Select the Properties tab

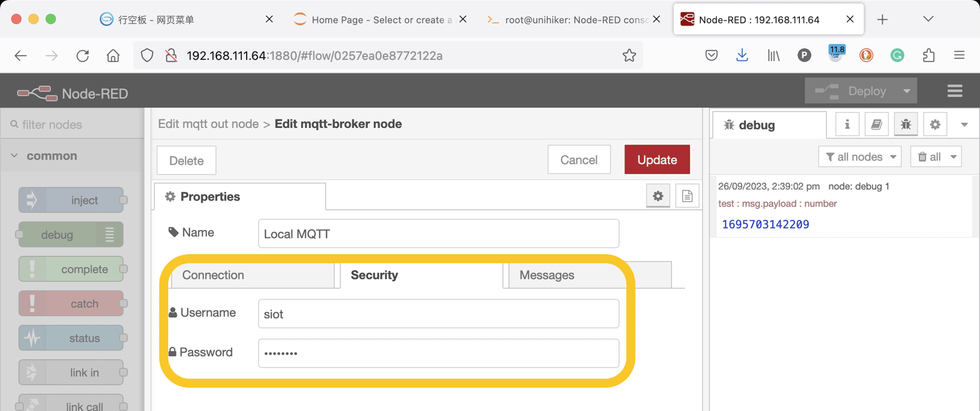[240, 196]
